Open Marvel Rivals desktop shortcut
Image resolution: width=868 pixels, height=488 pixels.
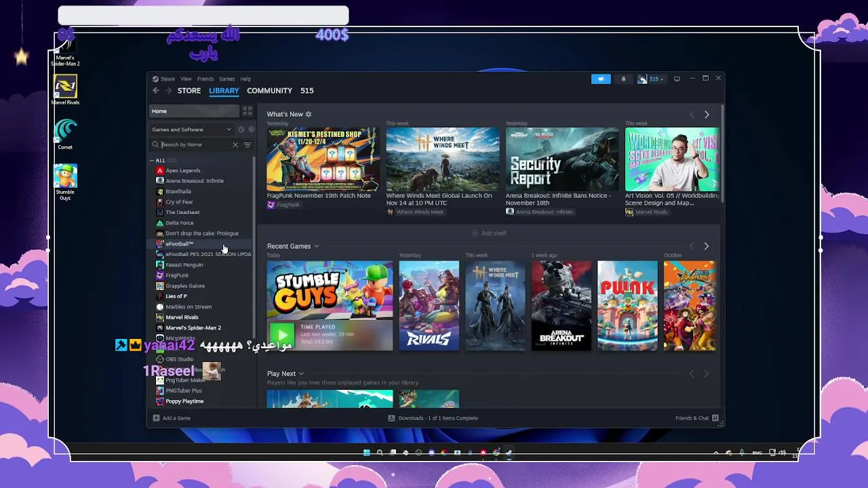pos(65,90)
